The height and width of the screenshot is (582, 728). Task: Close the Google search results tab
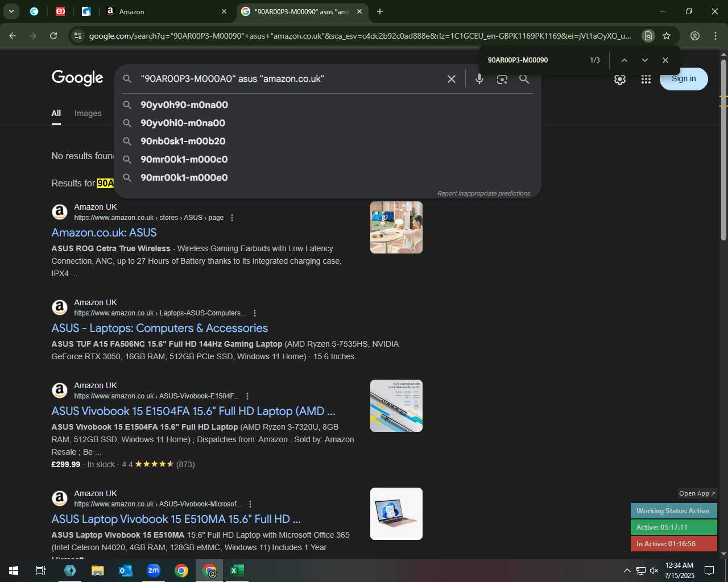point(359,11)
